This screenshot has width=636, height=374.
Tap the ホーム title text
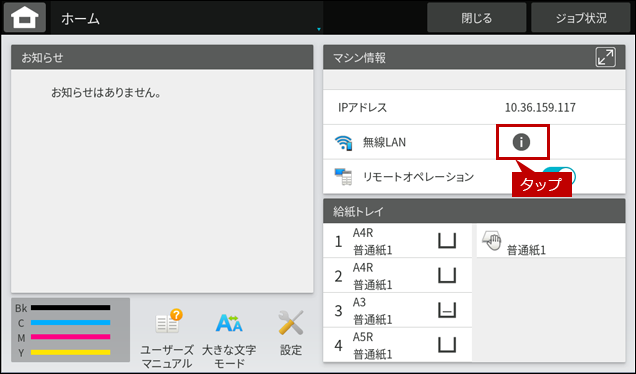tap(80, 19)
